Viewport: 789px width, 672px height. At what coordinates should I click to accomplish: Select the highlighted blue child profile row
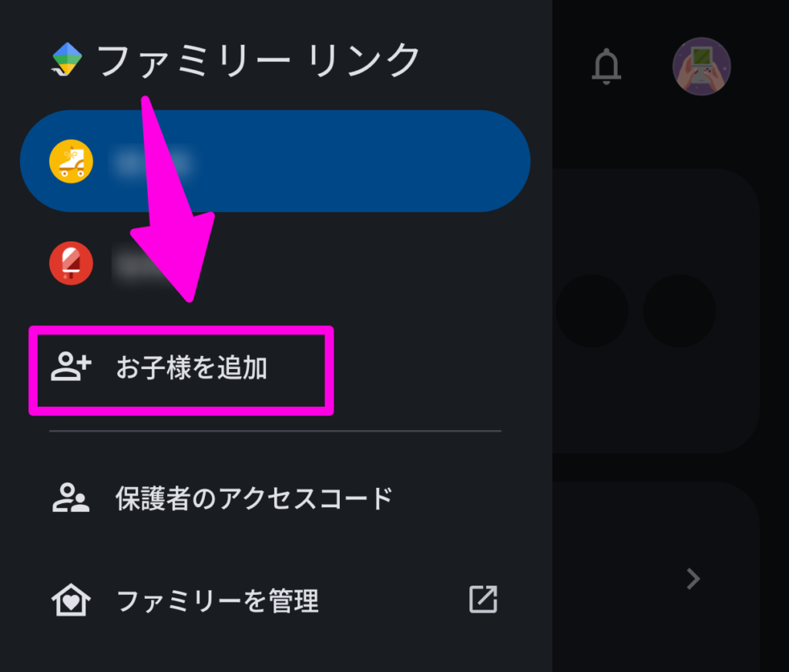pos(275,161)
